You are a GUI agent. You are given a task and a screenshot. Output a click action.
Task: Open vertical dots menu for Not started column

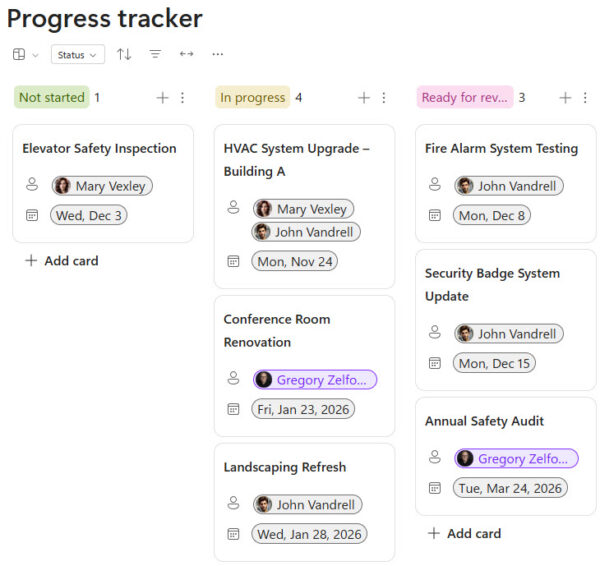coord(183,98)
